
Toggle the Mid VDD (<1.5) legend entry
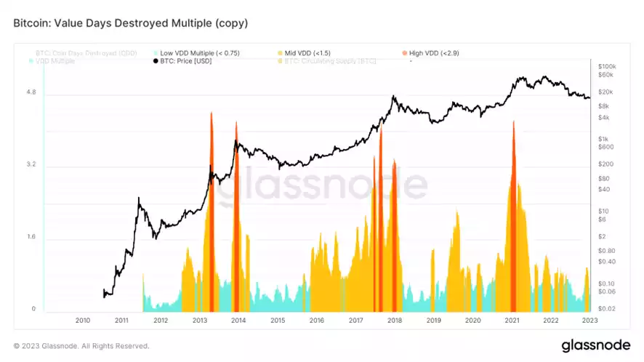click(x=304, y=53)
